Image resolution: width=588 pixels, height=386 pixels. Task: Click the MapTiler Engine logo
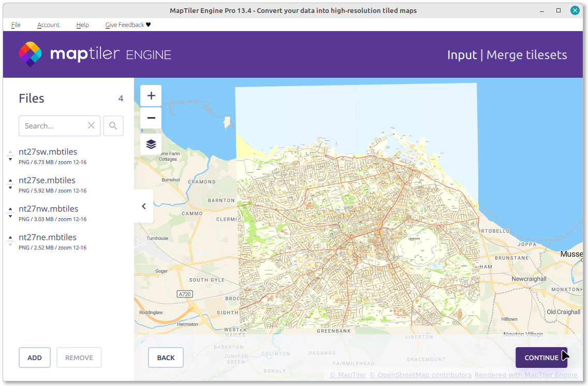click(x=95, y=54)
